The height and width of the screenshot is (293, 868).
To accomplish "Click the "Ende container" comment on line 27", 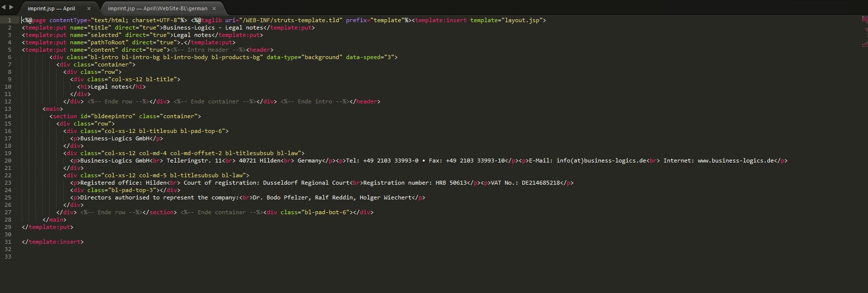I will tap(222, 212).
